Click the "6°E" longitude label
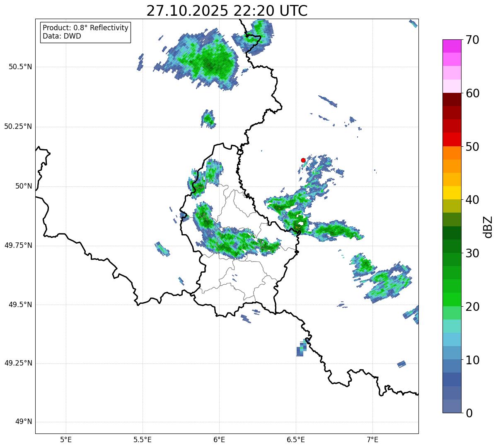The height and width of the screenshot is (448, 498). [x=219, y=439]
